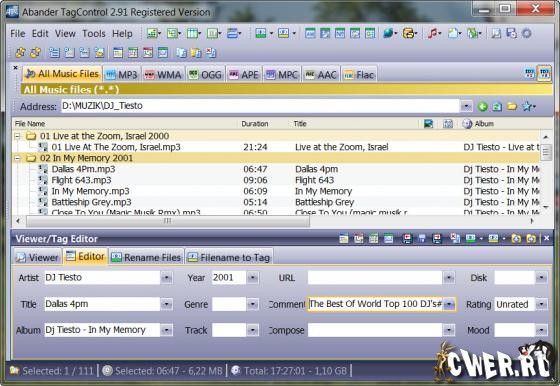Image resolution: width=560 pixels, height=386 pixels.
Task: Click the globe icon in the toolbar
Action: coord(388,34)
